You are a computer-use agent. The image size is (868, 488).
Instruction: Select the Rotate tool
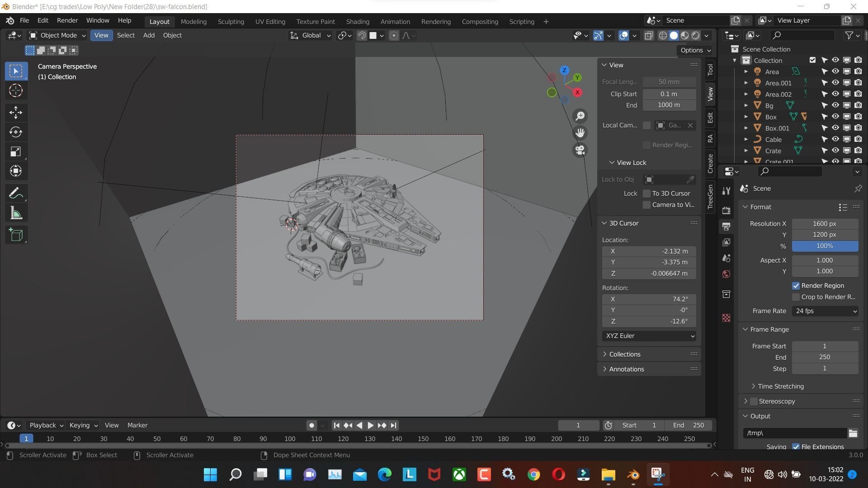(16, 132)
